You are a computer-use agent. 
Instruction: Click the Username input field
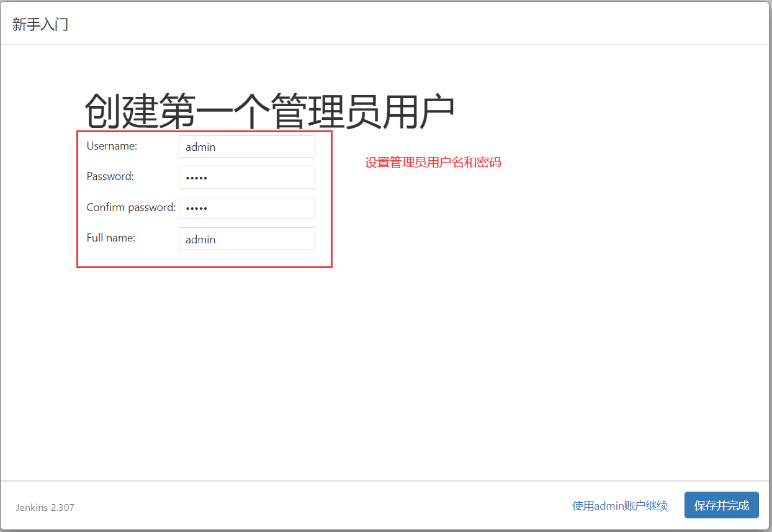point(246,147)
